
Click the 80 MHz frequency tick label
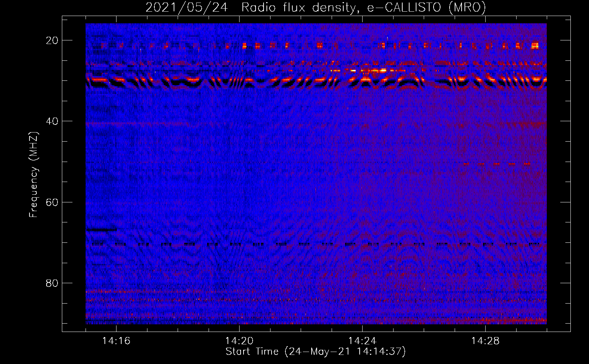click(52, 283)
